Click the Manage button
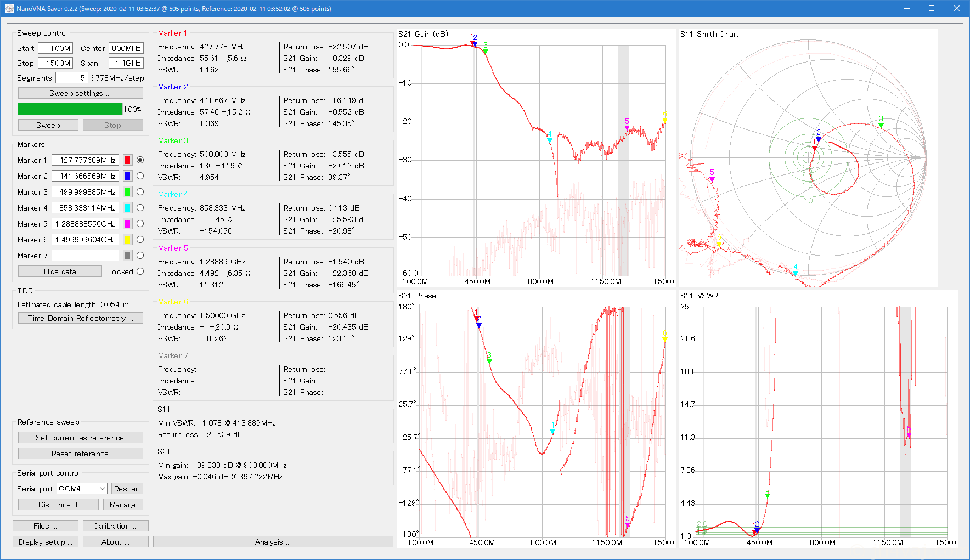 coord(123,505)
